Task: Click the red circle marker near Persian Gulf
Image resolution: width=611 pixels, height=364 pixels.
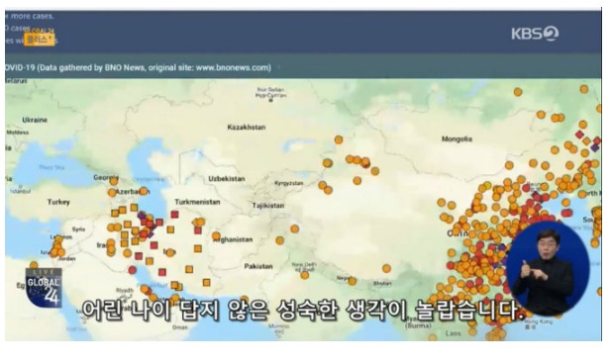Action: (x=132, y=270)
